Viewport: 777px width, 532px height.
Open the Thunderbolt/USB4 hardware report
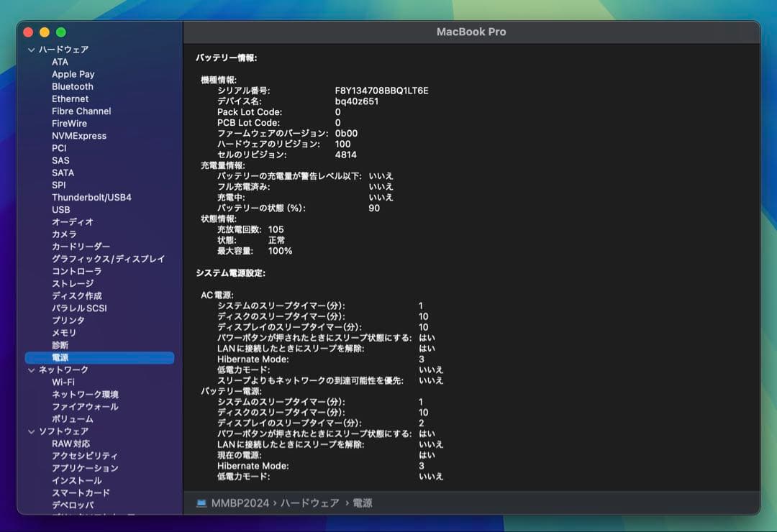pos(96,197)
